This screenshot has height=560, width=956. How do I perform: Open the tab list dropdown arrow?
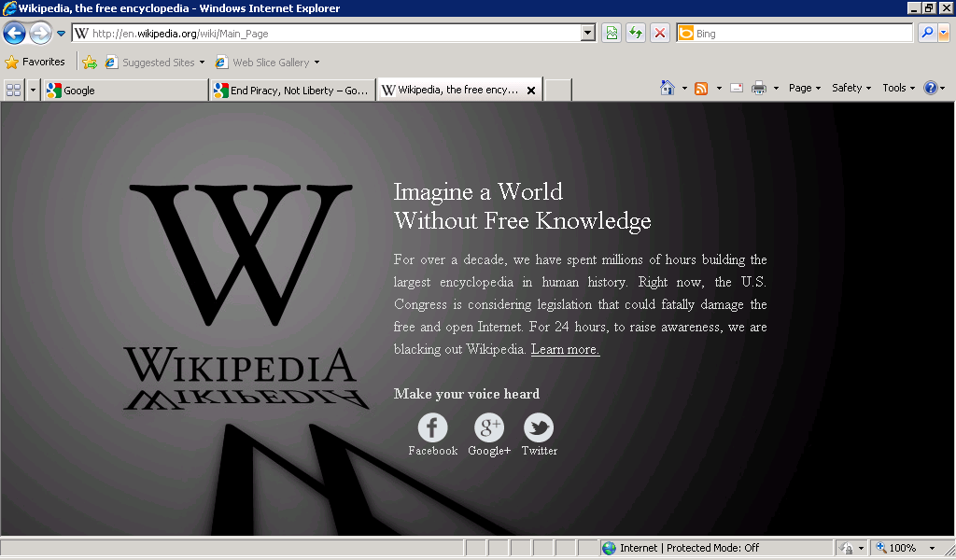pos(33,91)
